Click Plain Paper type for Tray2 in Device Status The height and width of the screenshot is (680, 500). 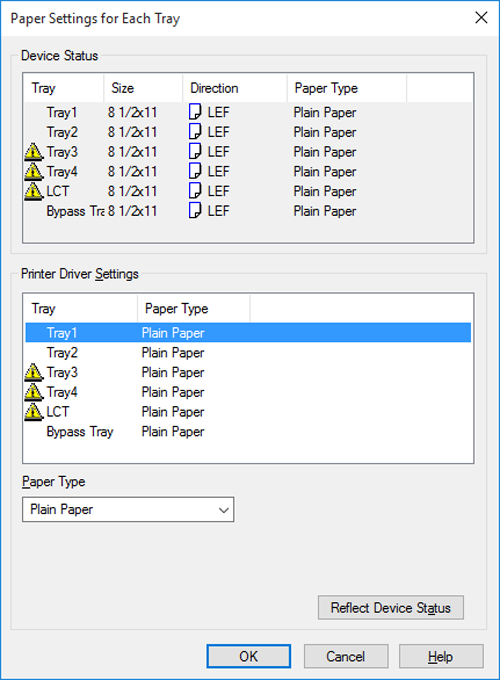(x=325, y=132)
